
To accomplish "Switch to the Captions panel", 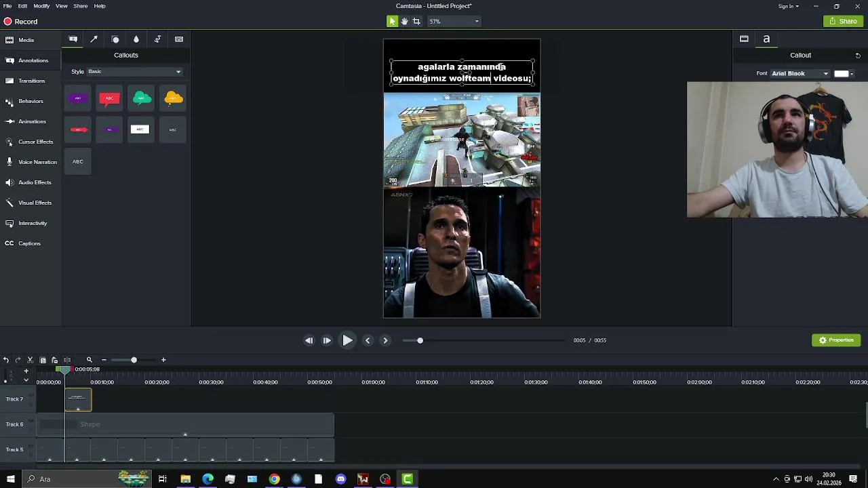I will pos(29,243).
